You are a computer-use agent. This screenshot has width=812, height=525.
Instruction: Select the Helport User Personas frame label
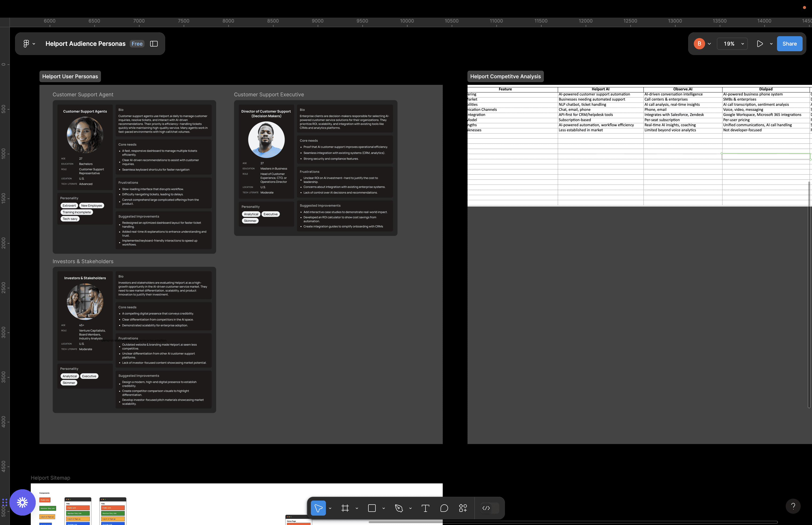pos(70,76)
